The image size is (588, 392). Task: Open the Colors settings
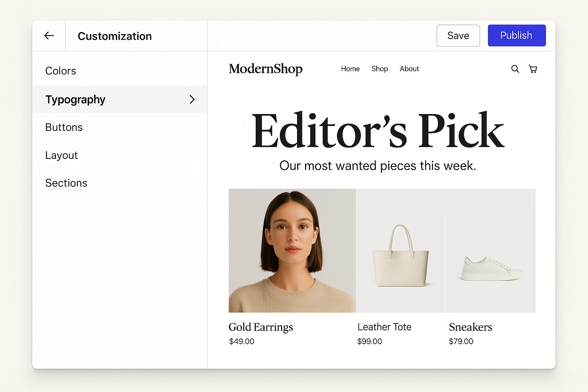[60, 71]
